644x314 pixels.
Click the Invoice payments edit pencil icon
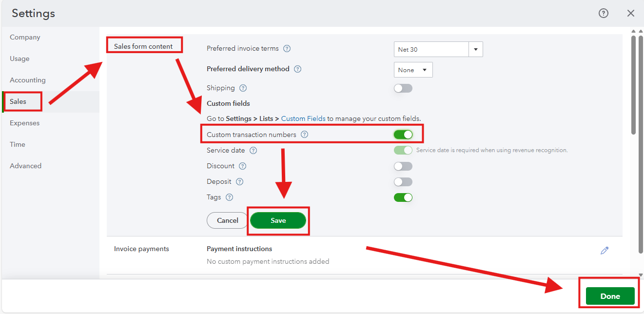coord(605,251)
